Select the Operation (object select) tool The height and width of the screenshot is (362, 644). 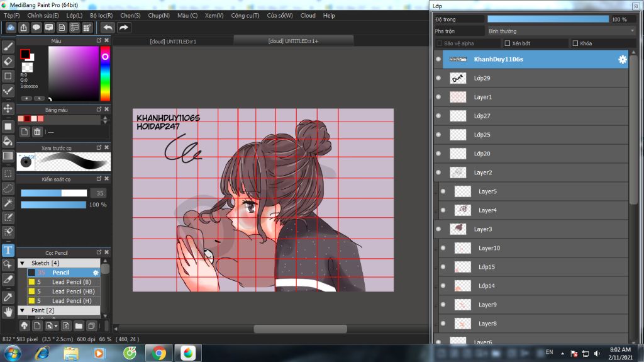click(x=8, y=264)
